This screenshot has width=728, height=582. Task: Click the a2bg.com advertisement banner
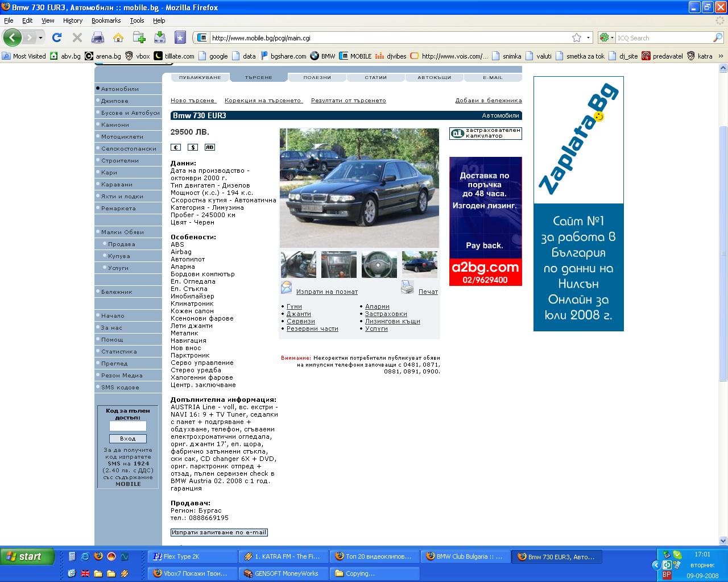pos(486,221)
